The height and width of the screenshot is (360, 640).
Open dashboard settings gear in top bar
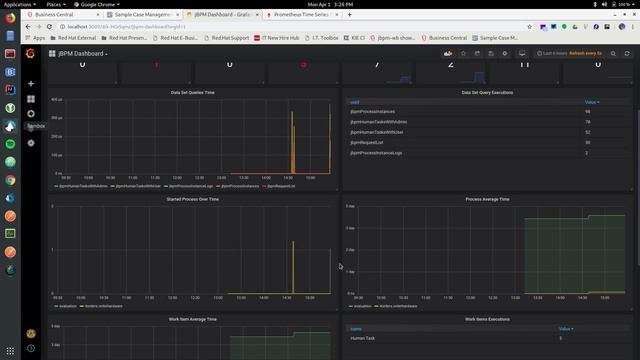click(x=505, y=53)
